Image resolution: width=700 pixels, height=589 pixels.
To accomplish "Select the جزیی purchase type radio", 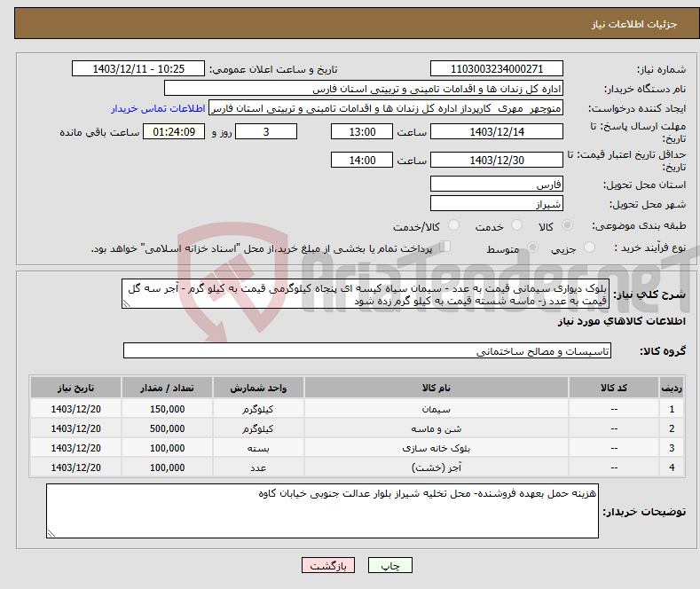I will (x=589, y=247).
